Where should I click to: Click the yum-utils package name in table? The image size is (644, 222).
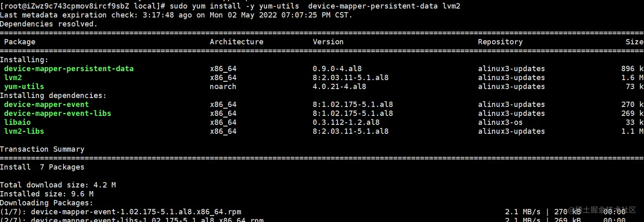pos(24,86)
